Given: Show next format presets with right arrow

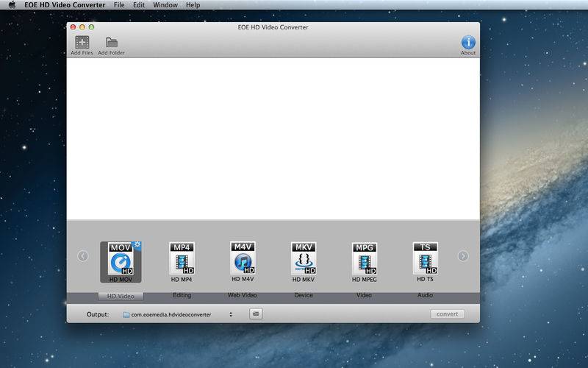Looking at the screenshot, I should point(463,256).
